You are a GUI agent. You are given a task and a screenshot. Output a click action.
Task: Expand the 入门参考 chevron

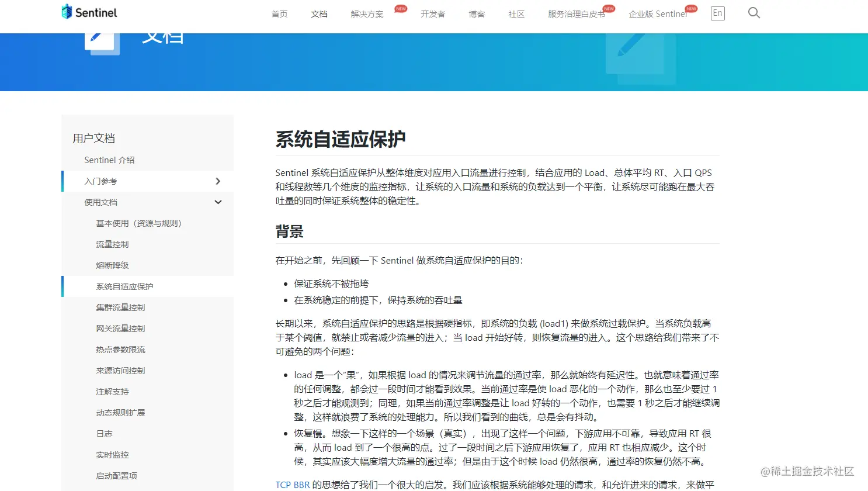(x=218, y=181)
